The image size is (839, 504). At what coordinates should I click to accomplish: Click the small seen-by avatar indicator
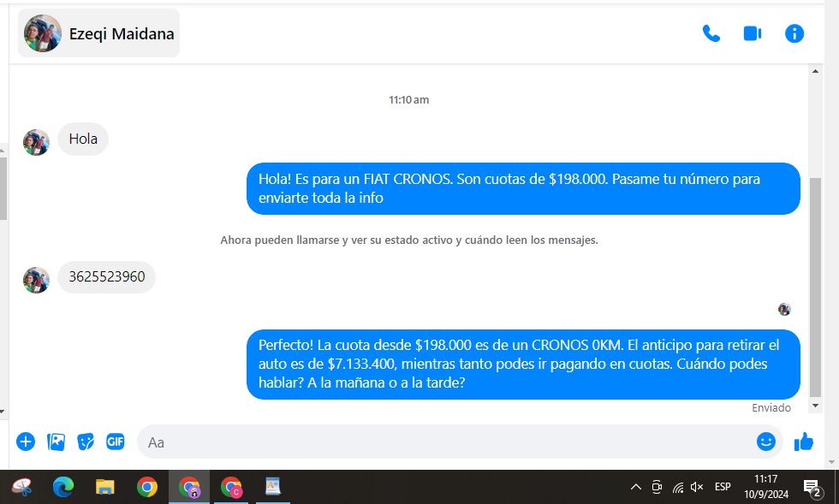pos(784,309)
